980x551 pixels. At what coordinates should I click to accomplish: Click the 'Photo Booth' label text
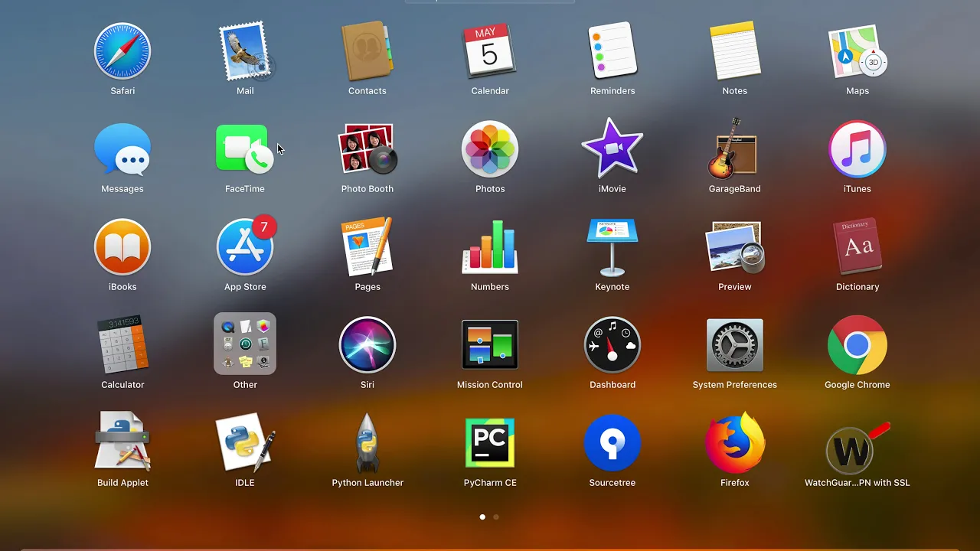click(367, 189)
